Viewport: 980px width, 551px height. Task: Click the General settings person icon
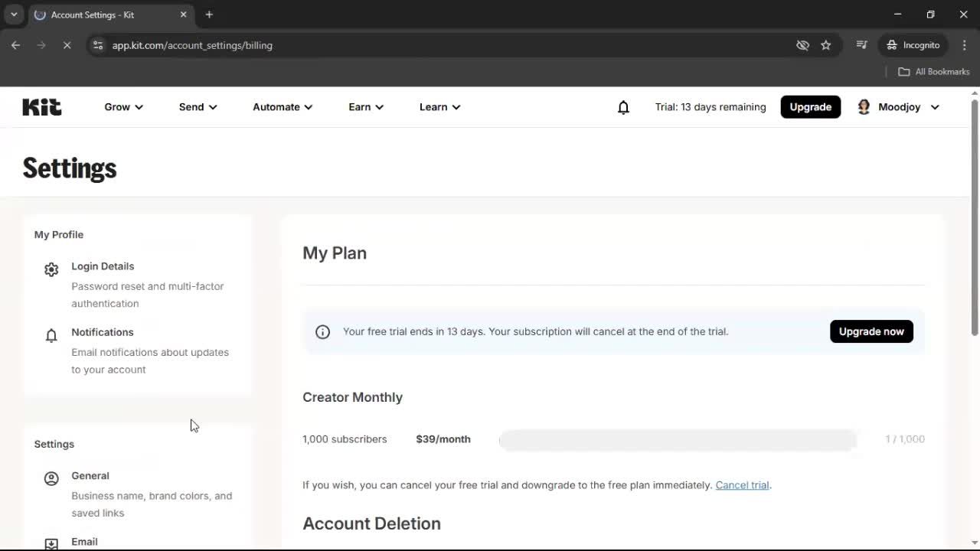tap(51, 478)
